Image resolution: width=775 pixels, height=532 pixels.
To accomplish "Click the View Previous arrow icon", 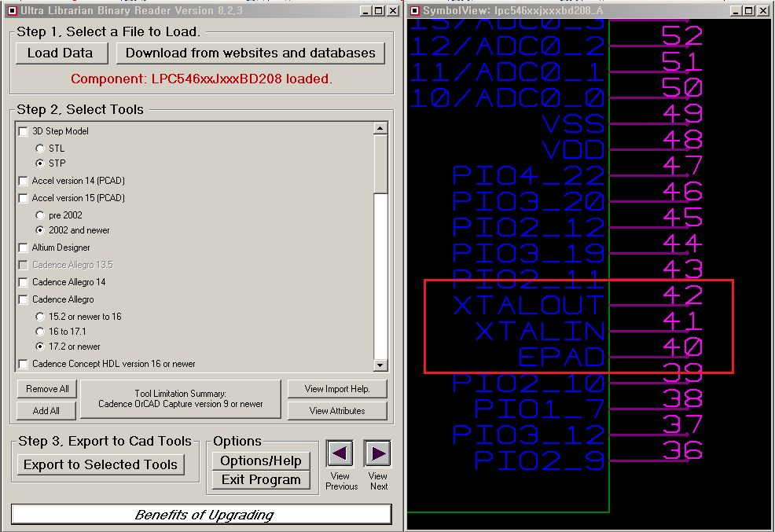I will tap(340, 453).
